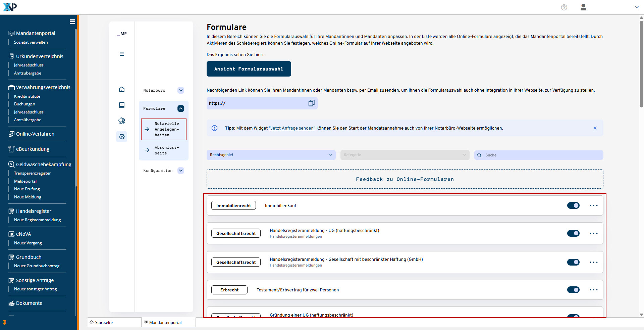Open the book icon in inner panel
644x330 pixels.
[x=122, y=105]
